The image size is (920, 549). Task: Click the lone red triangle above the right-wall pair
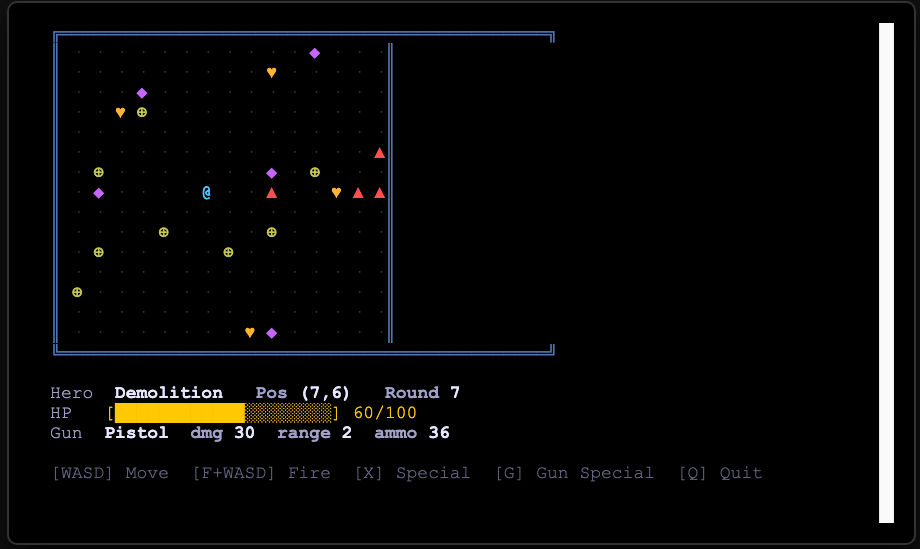(380, 152)
